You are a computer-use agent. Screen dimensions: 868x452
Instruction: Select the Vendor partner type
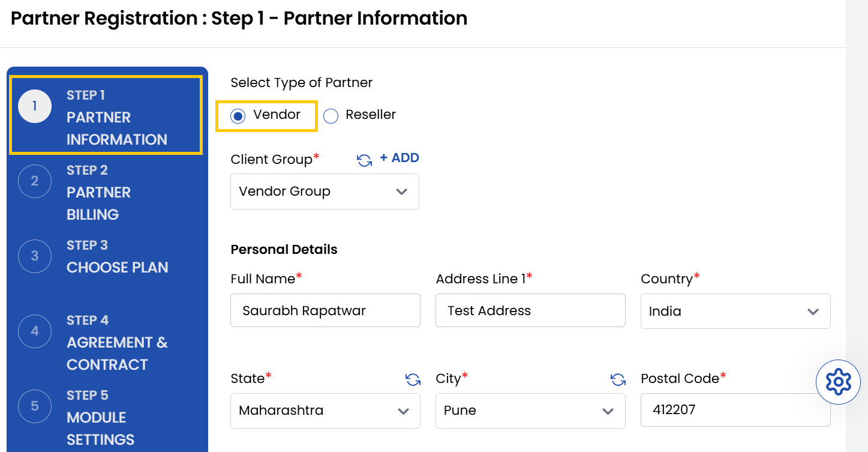point(237,115)
